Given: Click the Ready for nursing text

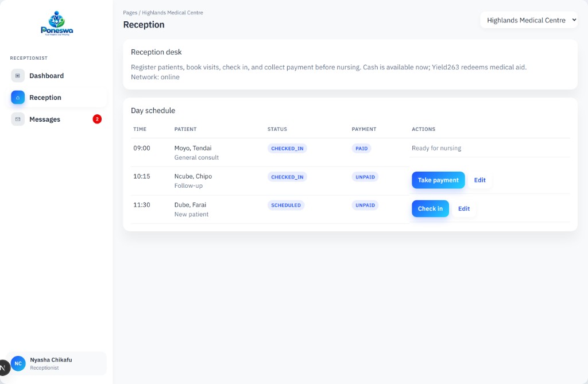Looking at the screenshot, I should point(436,148).
